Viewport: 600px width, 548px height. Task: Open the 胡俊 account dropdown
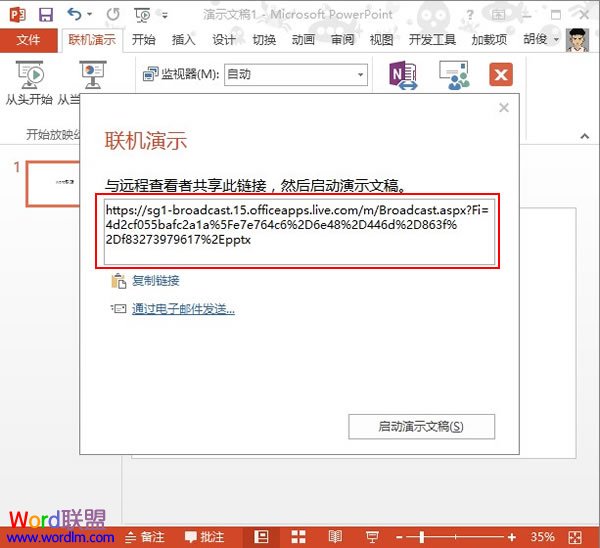[541, 39]
